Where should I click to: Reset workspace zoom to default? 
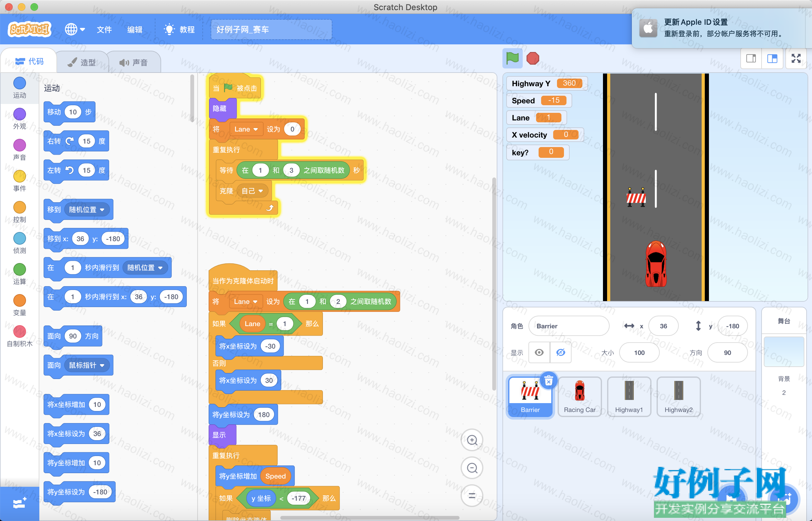point(472,496)
